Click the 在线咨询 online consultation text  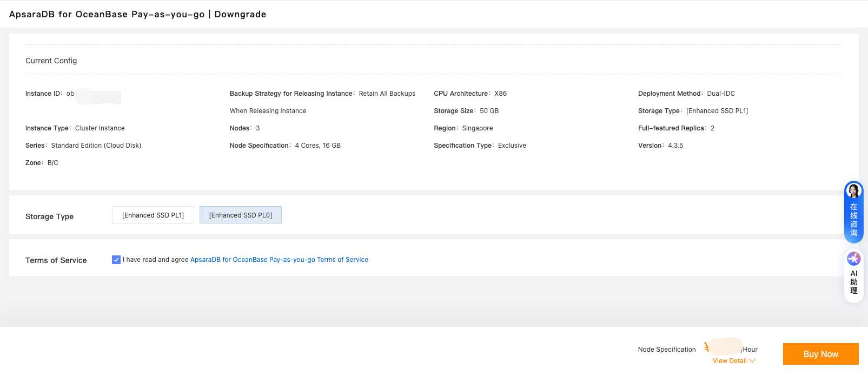pos(853,220)
